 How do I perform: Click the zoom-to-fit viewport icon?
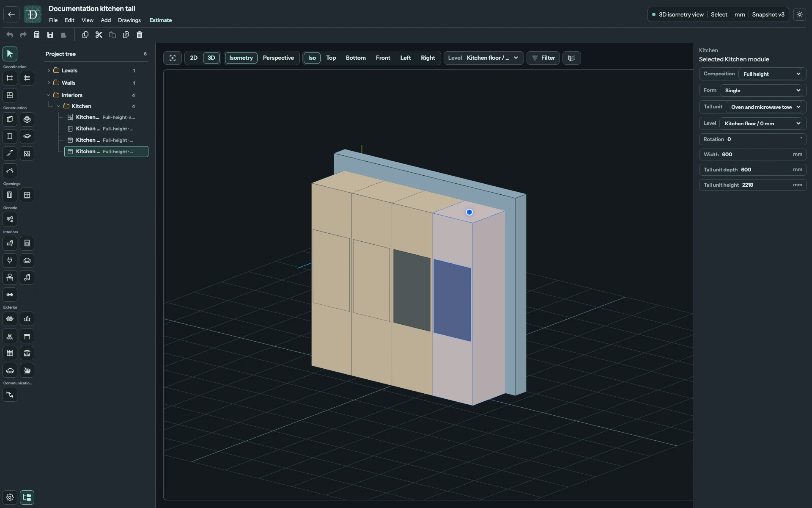point(173,58)
